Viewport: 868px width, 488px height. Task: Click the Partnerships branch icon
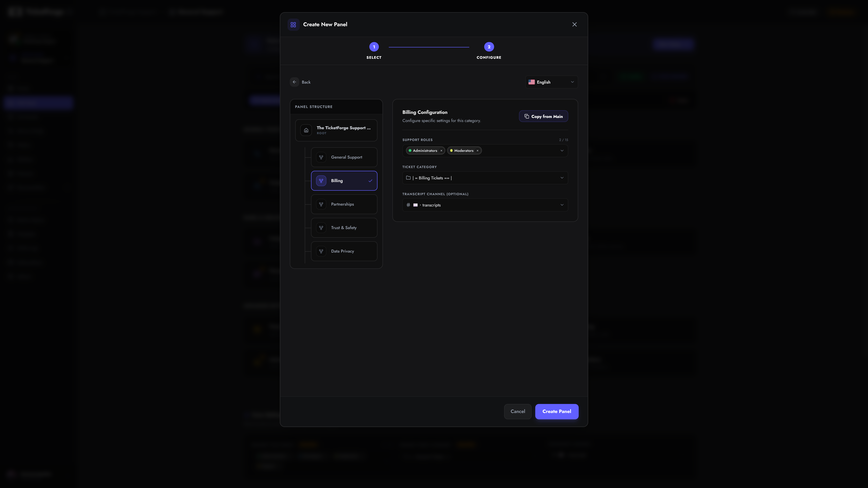click(321, 204)
